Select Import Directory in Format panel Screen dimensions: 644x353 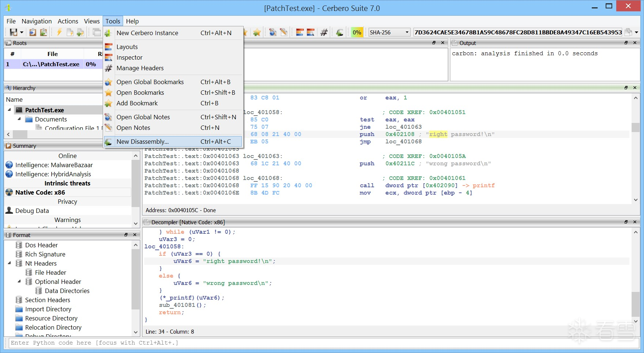pos(48,309)
